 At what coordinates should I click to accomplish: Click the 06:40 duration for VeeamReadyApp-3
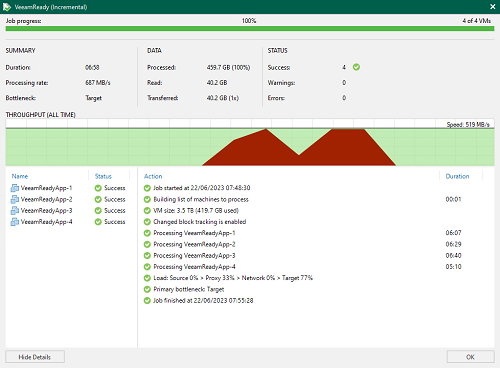453,256
